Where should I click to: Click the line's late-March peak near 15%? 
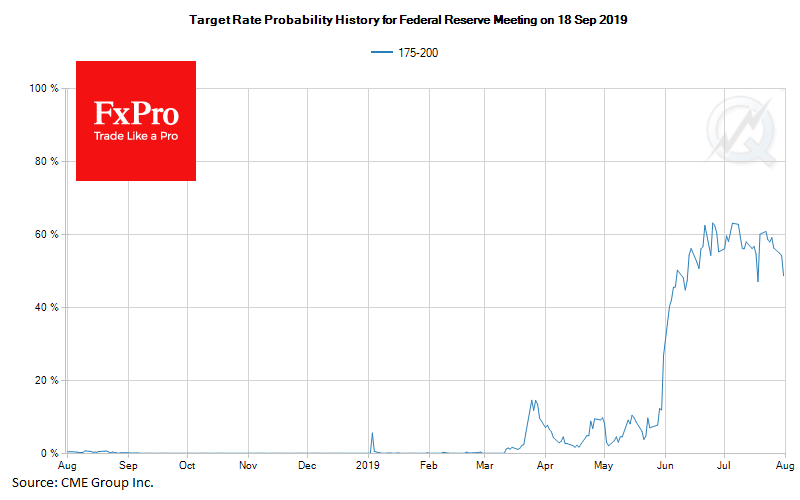[534, 401]
